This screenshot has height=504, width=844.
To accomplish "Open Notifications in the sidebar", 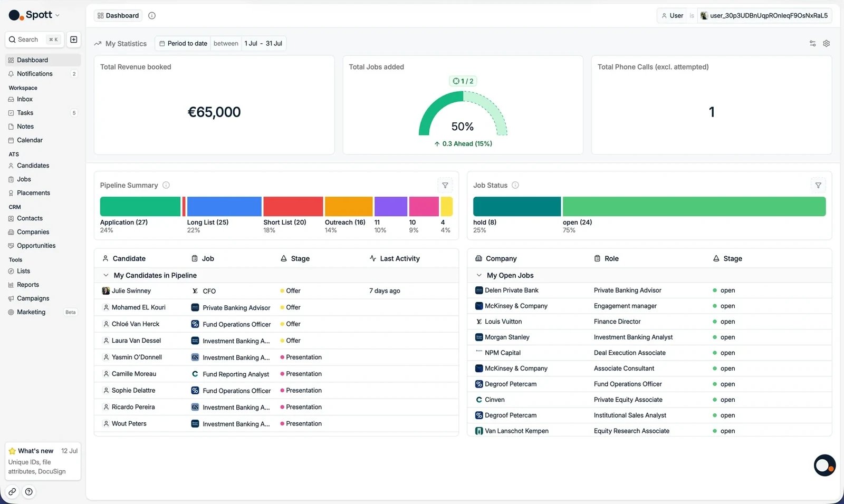I will [43, 74].
